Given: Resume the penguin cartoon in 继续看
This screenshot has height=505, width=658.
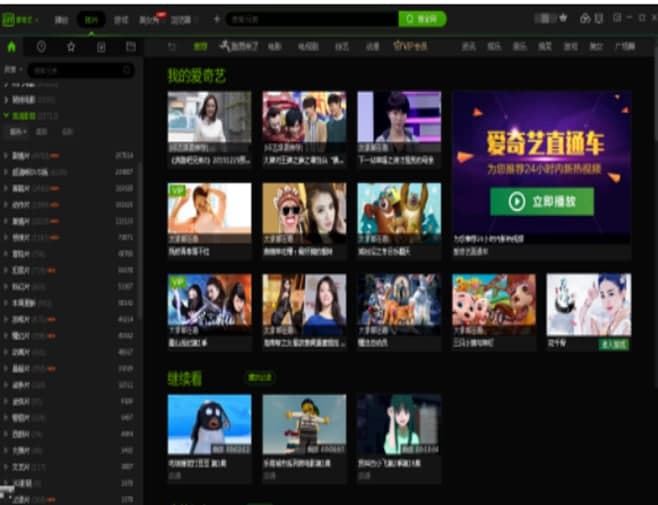Looking at the screenshot, I should (209, 424).
